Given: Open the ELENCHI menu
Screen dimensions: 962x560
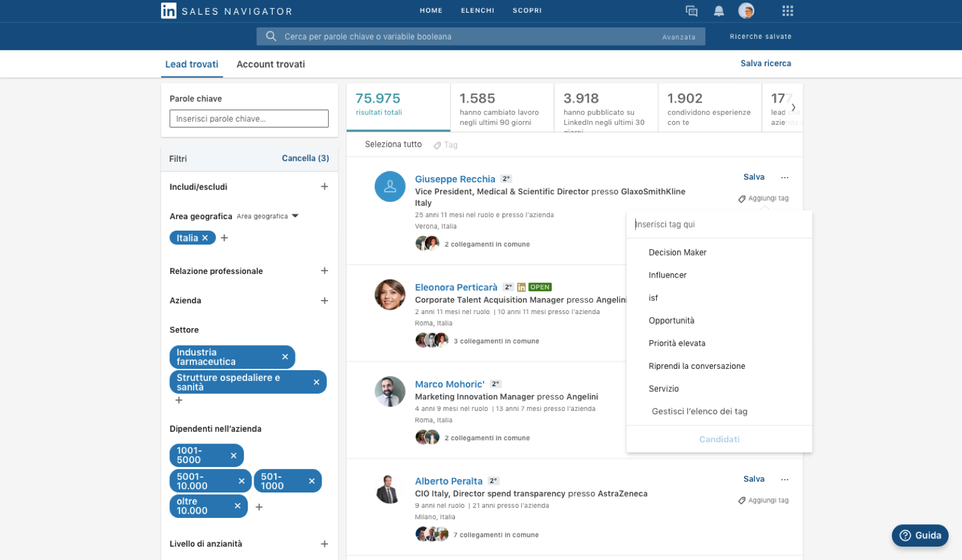Looking at the screenshot, I should coord(478,11).
